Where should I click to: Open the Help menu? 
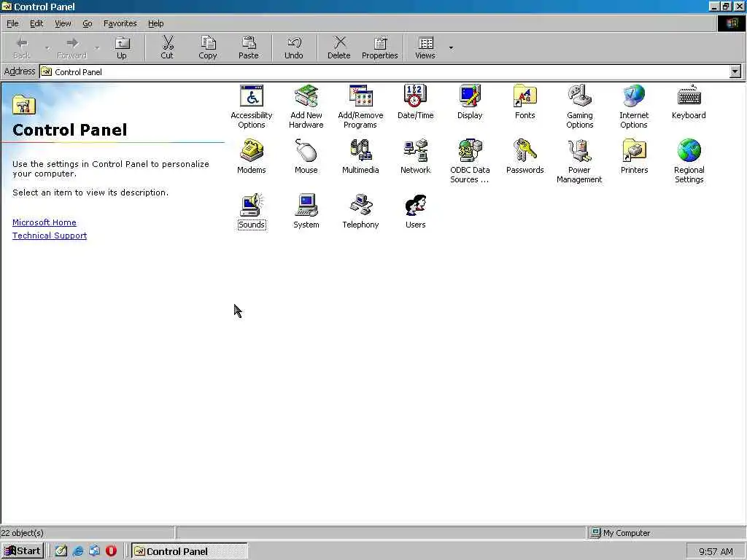tap(156, 23)
